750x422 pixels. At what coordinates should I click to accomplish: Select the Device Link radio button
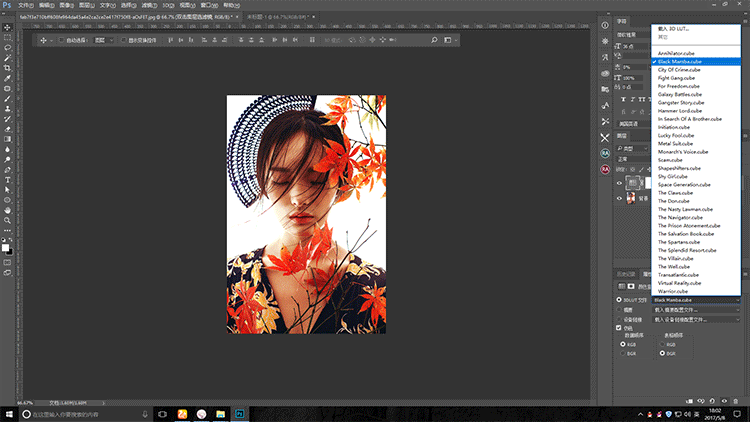point(619,319)
